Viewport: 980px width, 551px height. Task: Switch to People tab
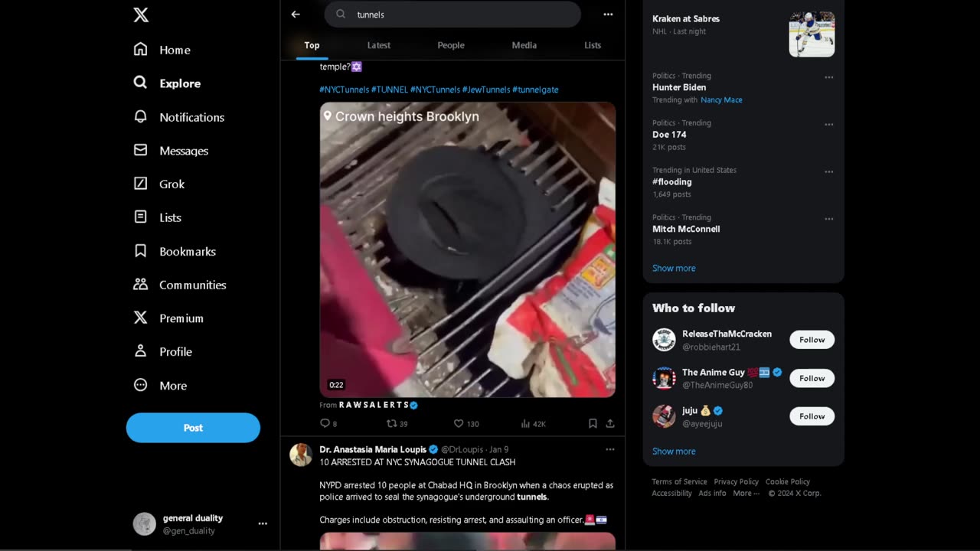pyautogui.click(x=451, y=45)
